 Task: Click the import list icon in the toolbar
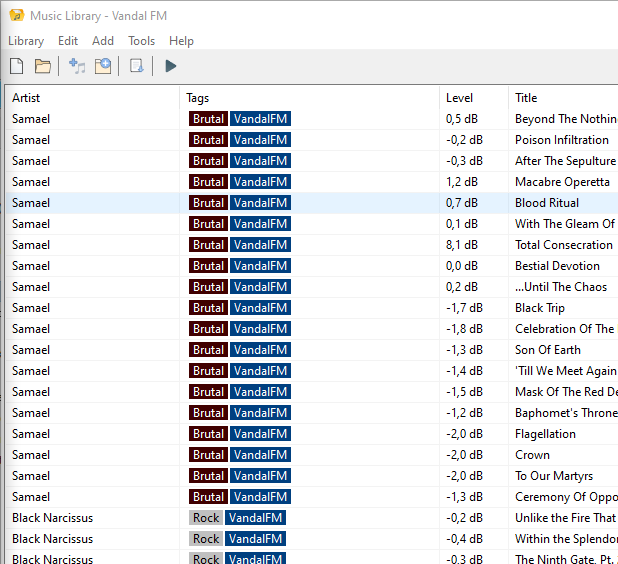tap(137, 66)
